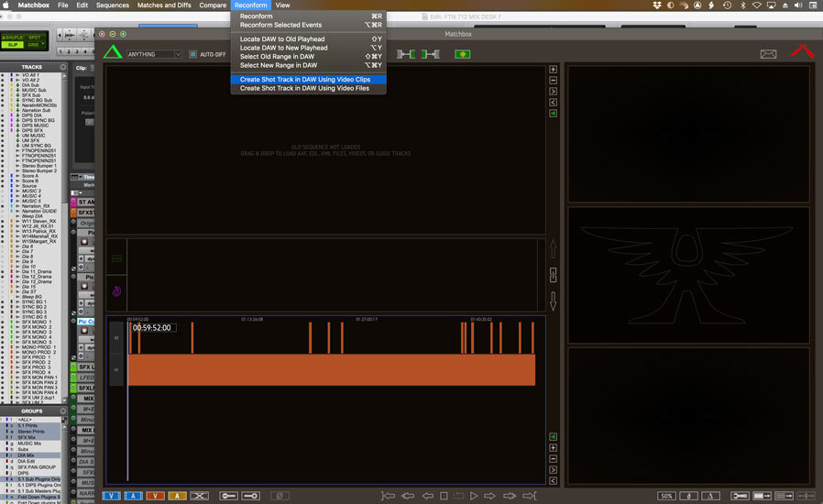Open the ANYTHING filter dropdown
Screen dimensions: 823x504
[x=154, y=54]
